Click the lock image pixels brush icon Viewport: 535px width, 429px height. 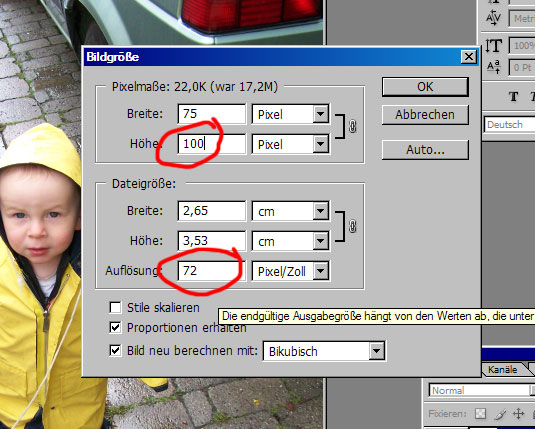click(499, 414)
